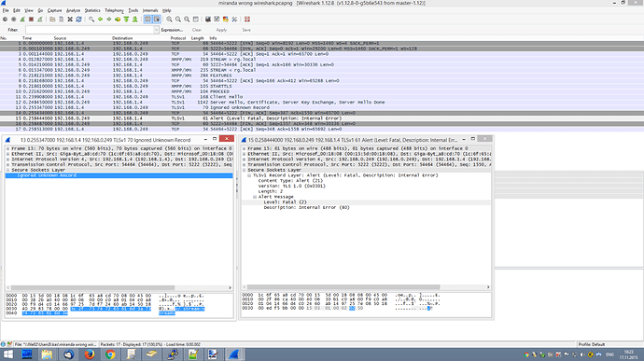Reload the capture file
Screen dimensions: 644x361
coord(78,20)
